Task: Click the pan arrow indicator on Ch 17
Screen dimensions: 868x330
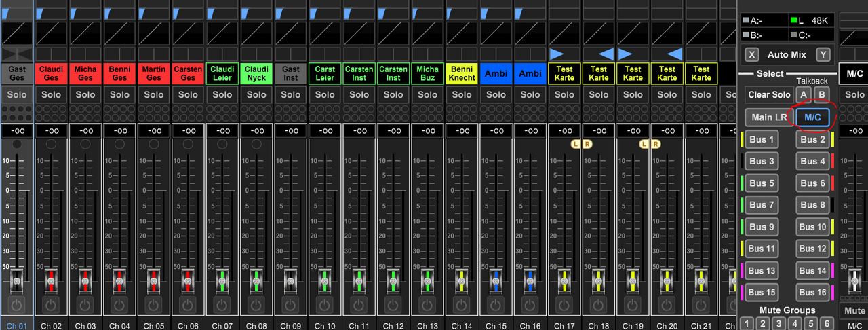Action: (x=557, y=54)
